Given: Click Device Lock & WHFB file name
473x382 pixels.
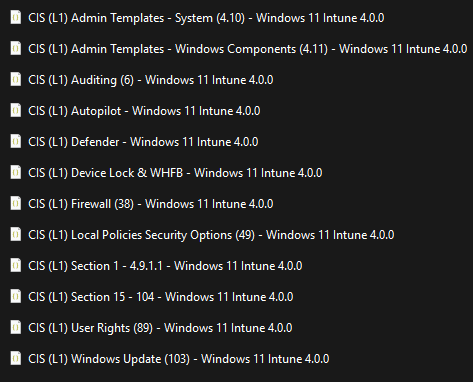Looking at the screenshot, I should 175,173.
